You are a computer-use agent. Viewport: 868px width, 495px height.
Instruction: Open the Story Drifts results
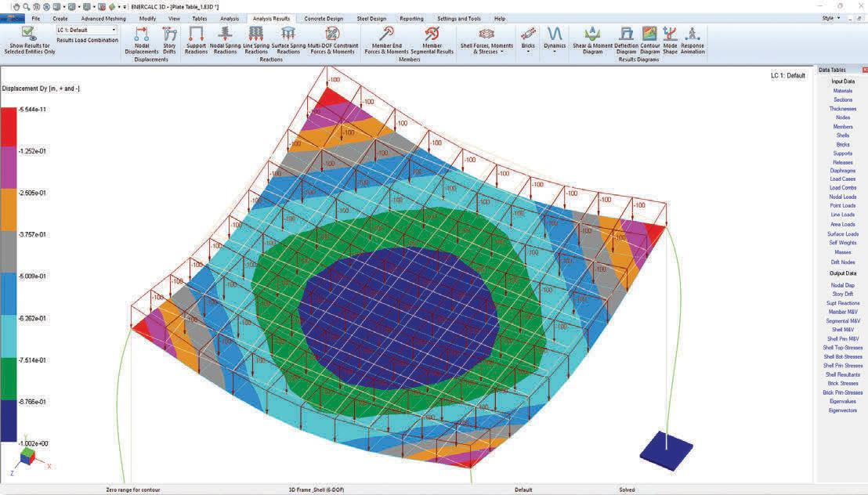coord(169,41)
